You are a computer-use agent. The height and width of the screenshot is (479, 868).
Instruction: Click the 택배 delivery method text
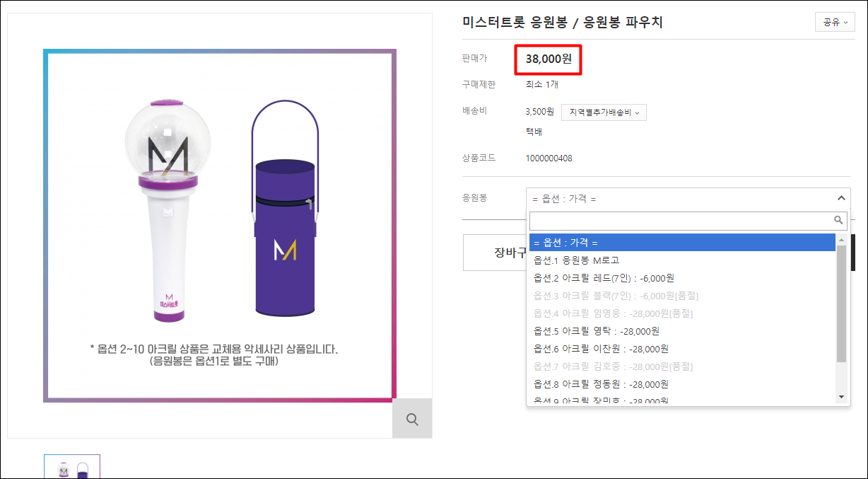coord(534,132)
